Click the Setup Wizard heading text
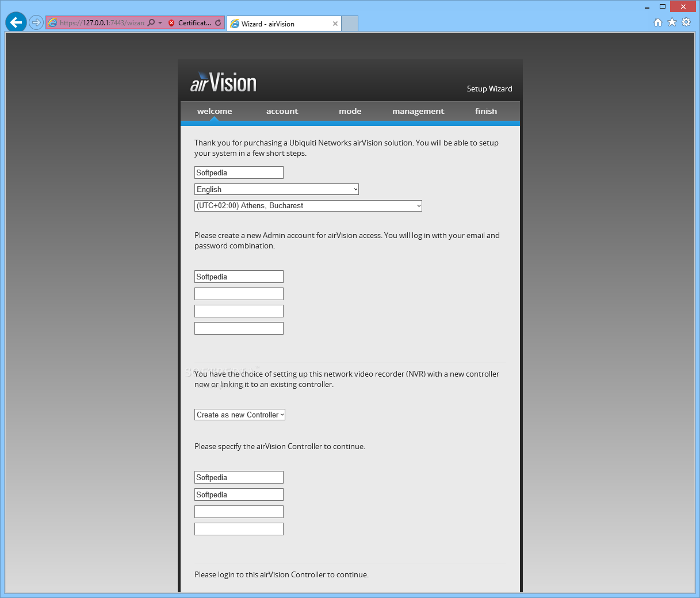The height and width of the screenshot is (598, 700). coord(489,89)
